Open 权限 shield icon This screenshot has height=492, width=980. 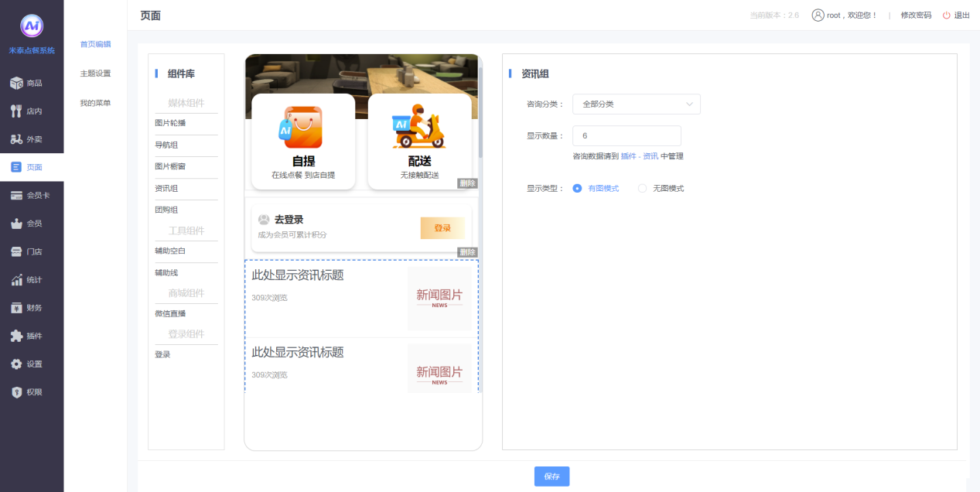(16, 392)
